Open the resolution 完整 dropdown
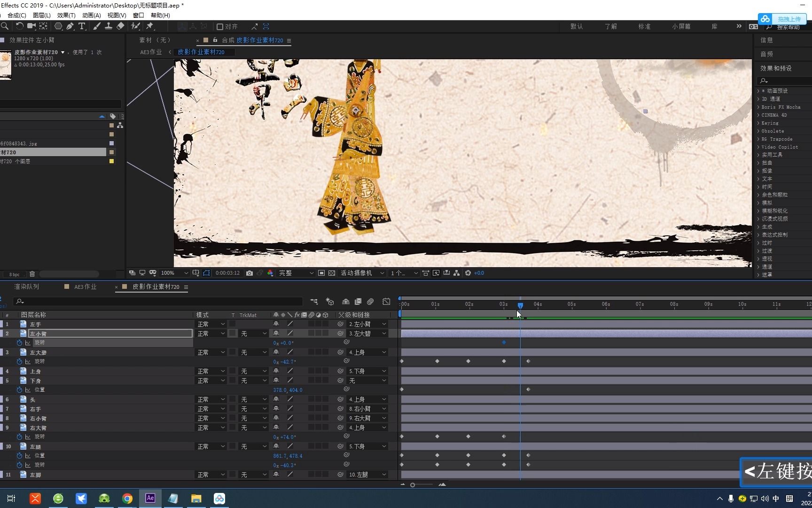The width and height of the screenshot is (812, 508). (296, 273)
